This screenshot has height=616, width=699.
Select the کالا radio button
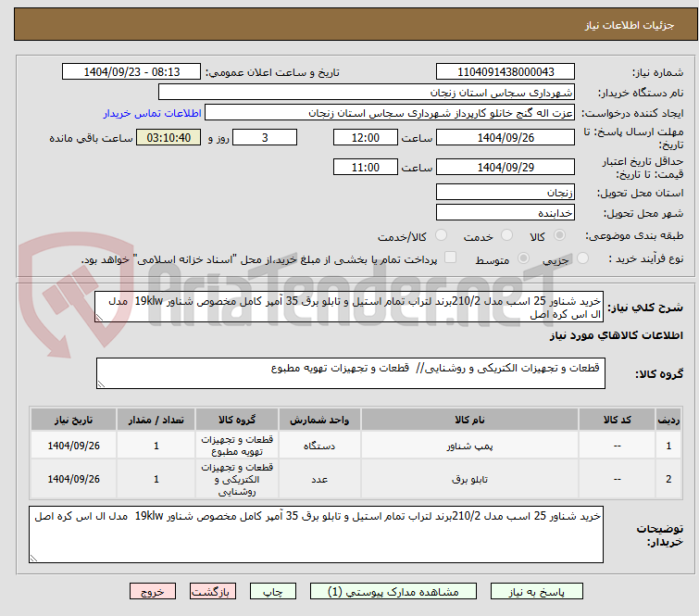pos(559,234)
